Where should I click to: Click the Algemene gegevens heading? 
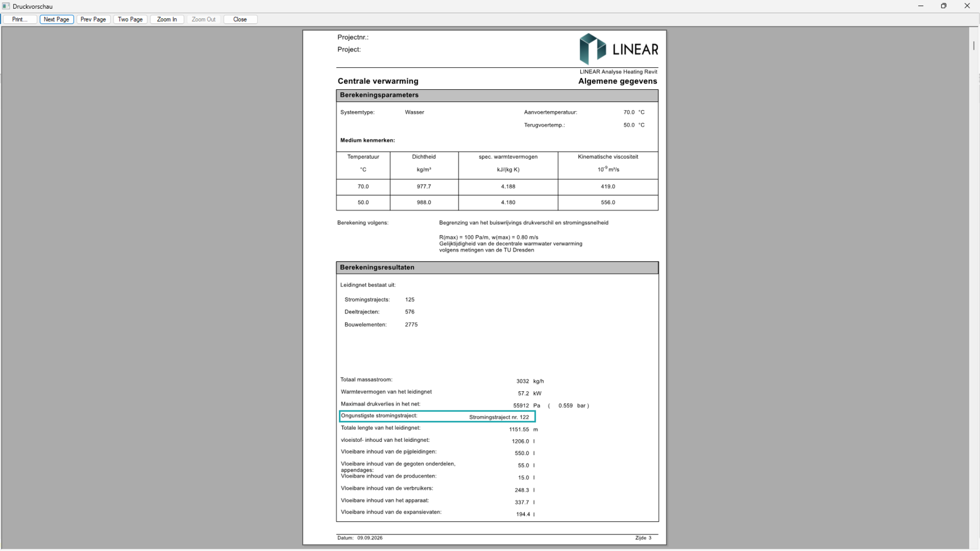point(617,81)
